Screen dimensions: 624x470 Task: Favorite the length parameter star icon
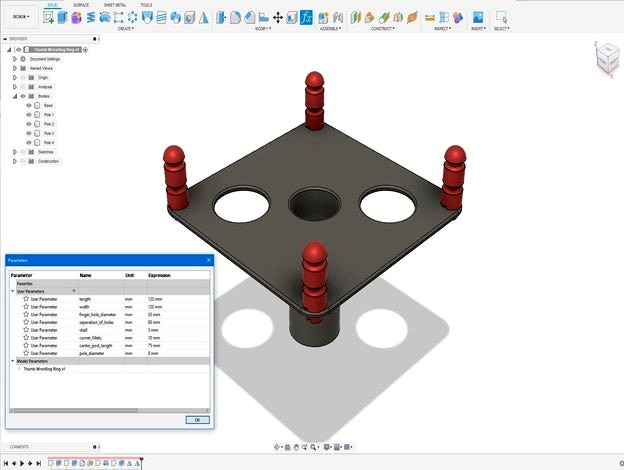(26, 299)
